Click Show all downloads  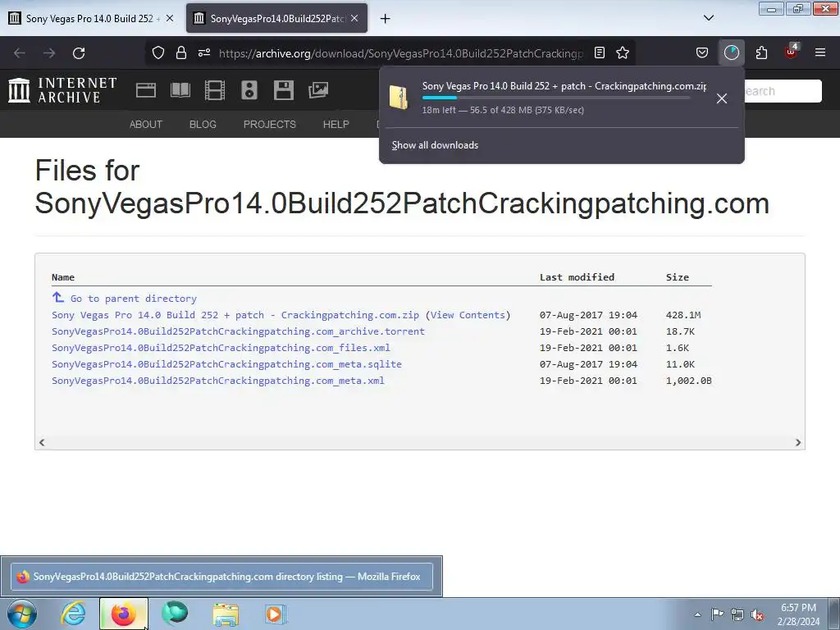(435, 145)
